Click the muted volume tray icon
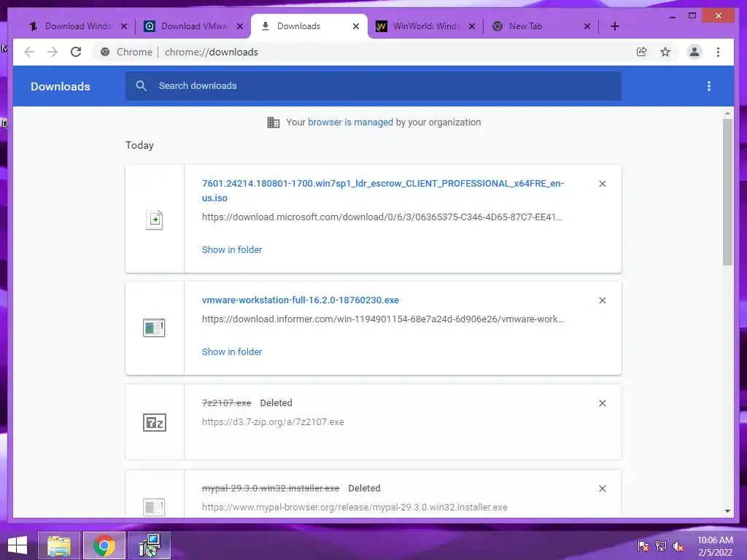The image size is (747, 560). pos(678,546)
